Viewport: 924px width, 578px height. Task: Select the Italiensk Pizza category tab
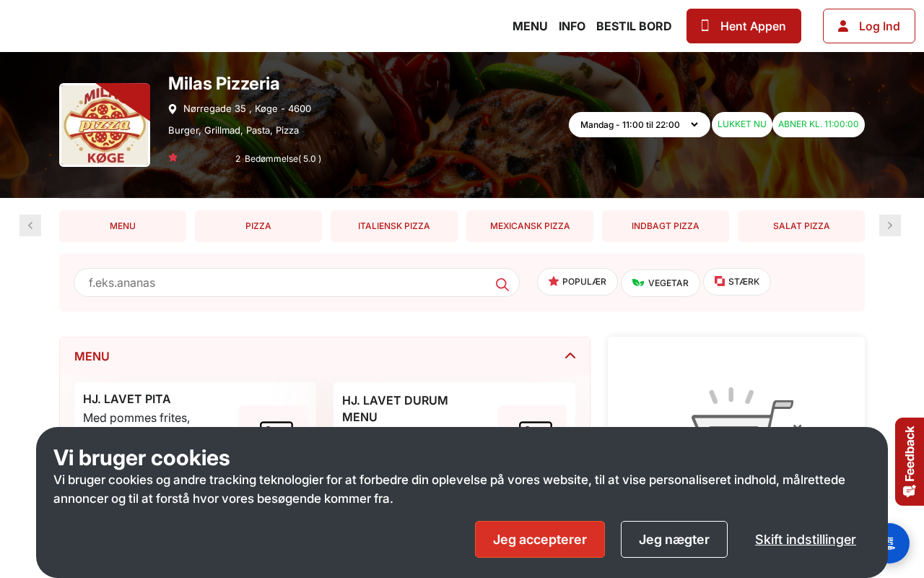tap(394, 226)
